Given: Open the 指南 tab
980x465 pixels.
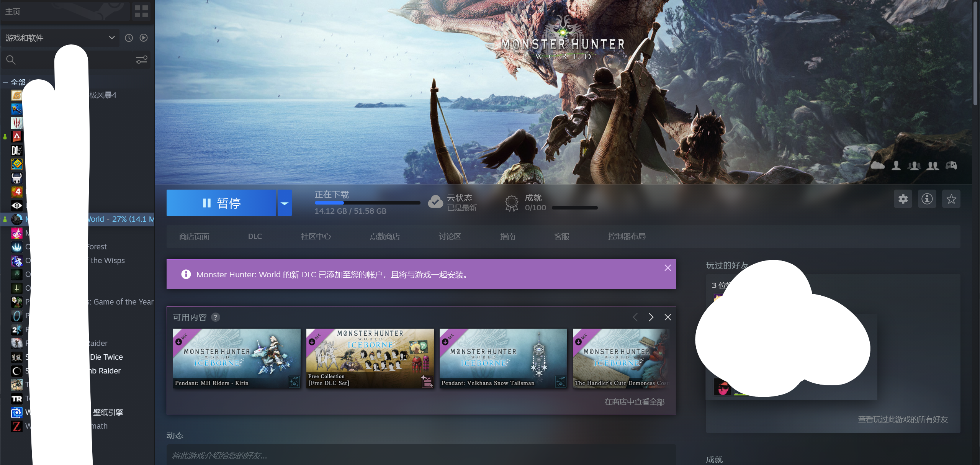Looking at the screenshot, I should click(x=508, y=236).
